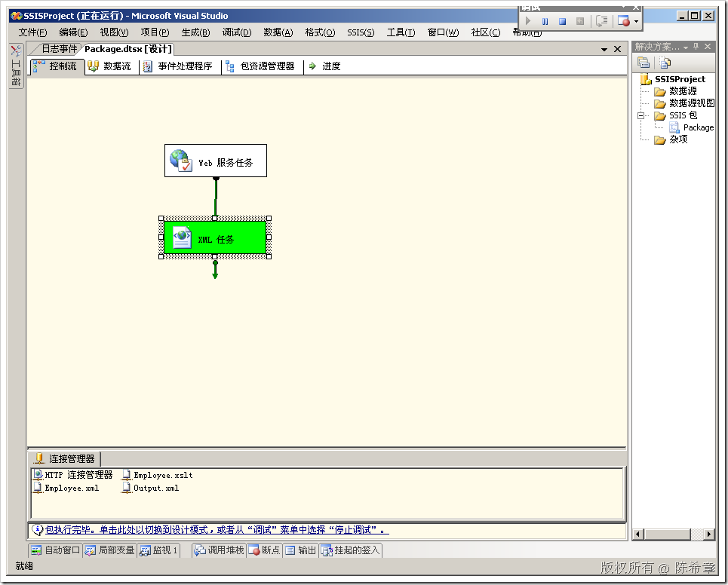Select the Web 服务任务 node
This screenshot has height=585, width=728.
pos(216,161)
